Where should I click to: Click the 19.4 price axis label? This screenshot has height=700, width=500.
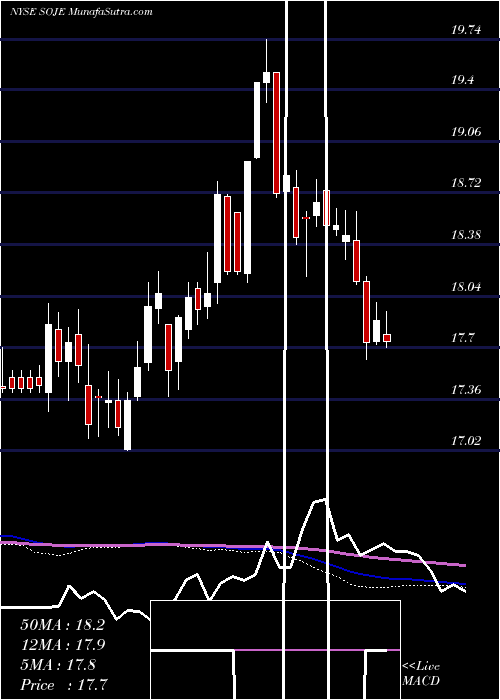462,80
